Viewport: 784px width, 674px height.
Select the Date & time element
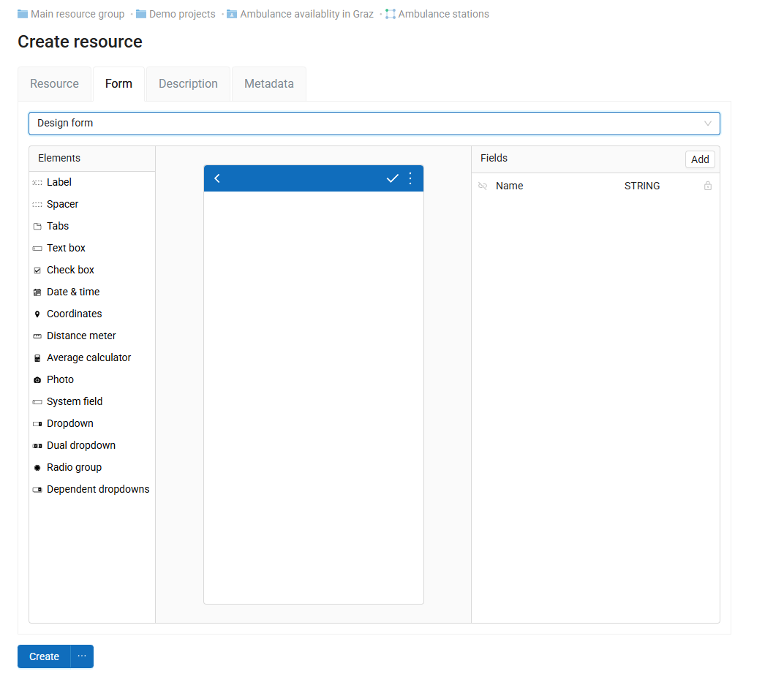(x=72, y=292)
